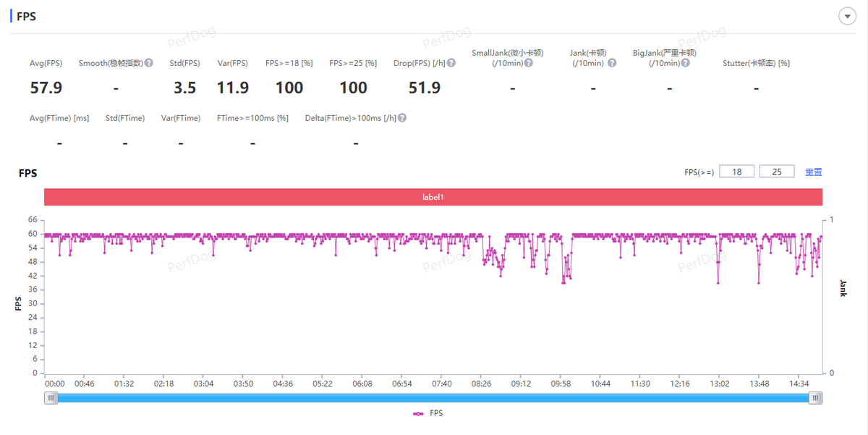Click the FPS threshold field showing 25
868x435 pixels.
point(777,172)
